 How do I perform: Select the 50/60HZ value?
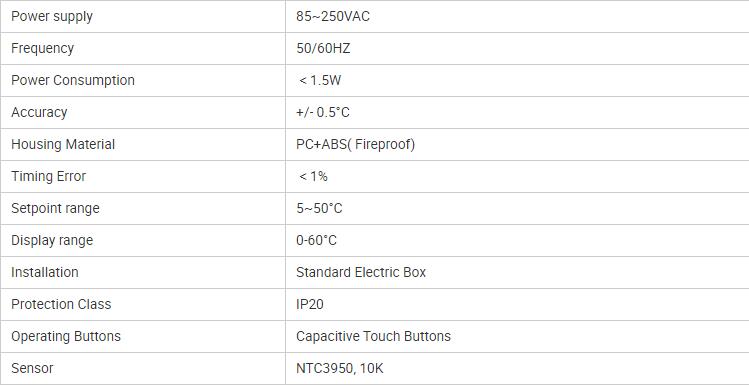[x=323, y=49]
